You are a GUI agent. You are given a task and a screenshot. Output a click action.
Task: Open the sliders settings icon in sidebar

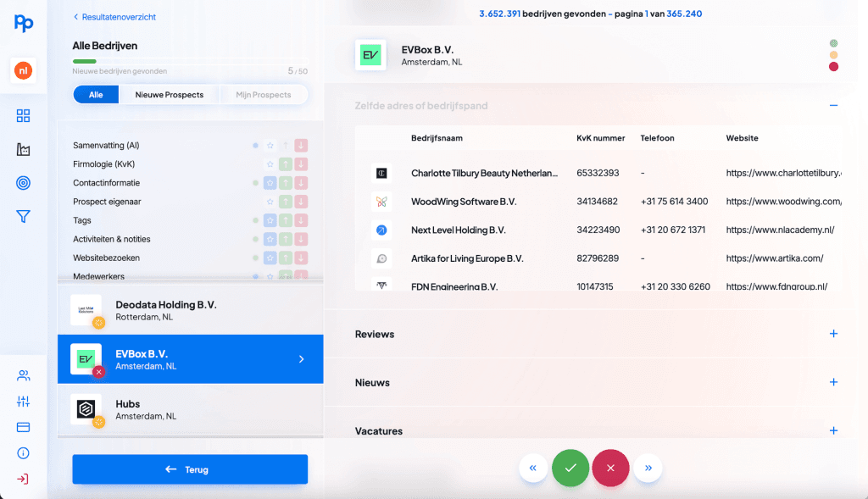(x=23, y=402)
